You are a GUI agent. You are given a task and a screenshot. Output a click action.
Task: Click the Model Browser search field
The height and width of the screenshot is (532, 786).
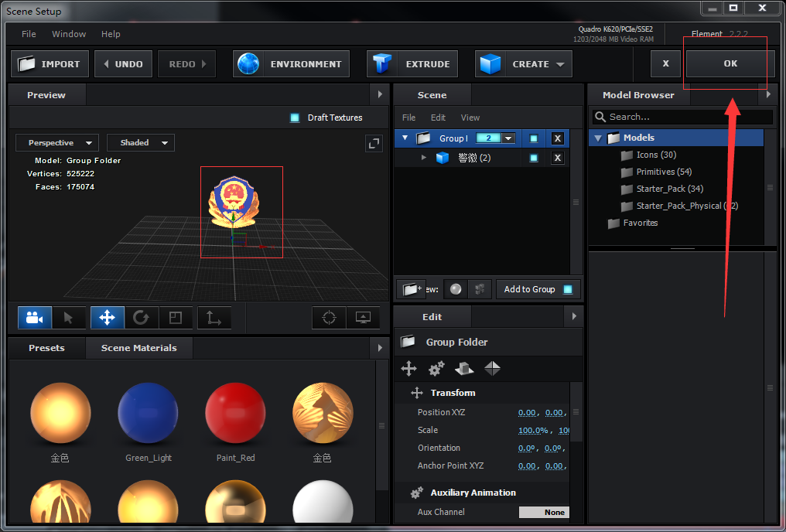click(683, 117)
